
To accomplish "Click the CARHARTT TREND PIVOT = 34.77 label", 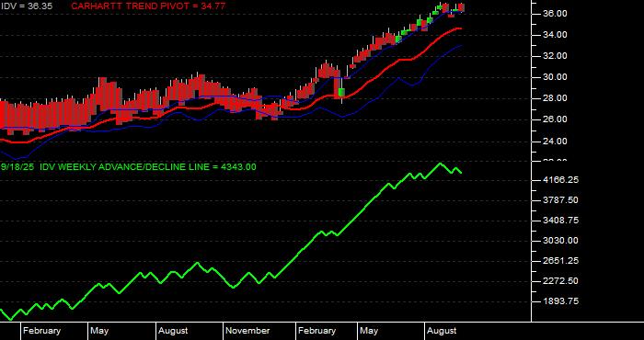I will (148, 6).
